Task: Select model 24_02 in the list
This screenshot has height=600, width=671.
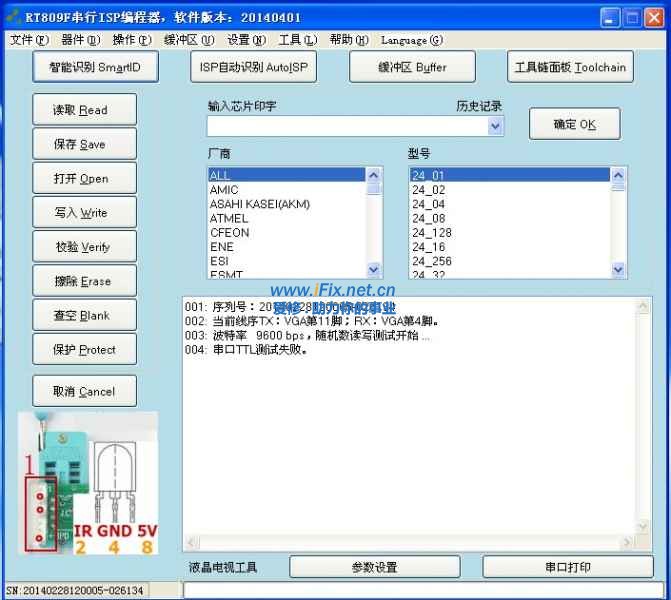Action: (x=510, y=190)
